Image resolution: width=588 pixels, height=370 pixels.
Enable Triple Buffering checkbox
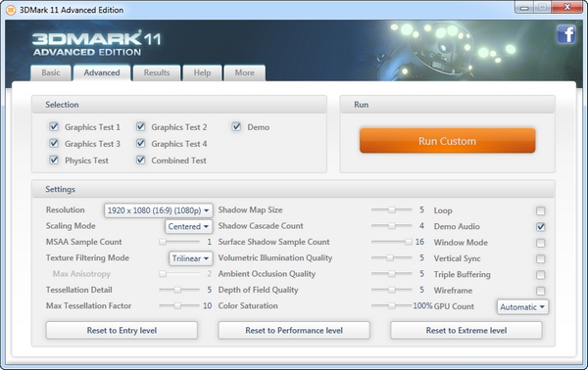point(540,275)
